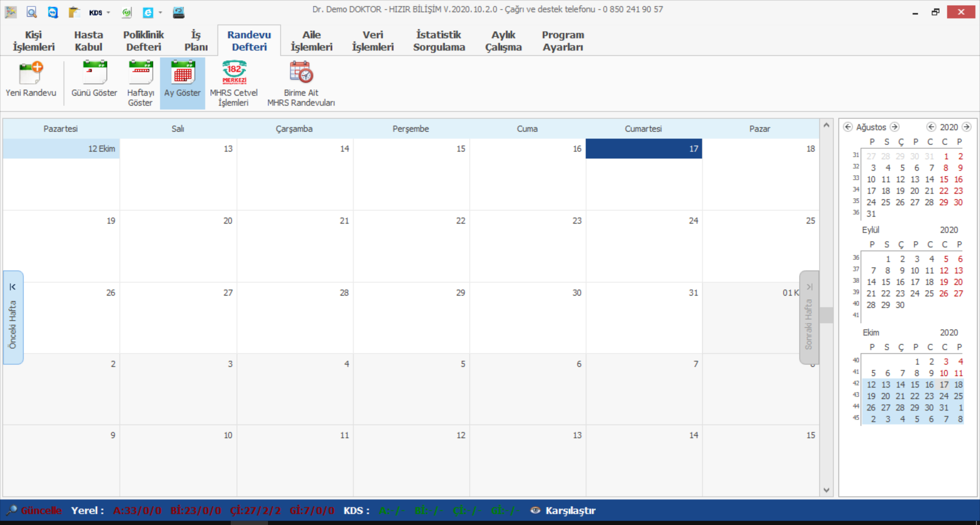
Task: Click Karşılaştır in the status bar
Action: coord(570,510)
